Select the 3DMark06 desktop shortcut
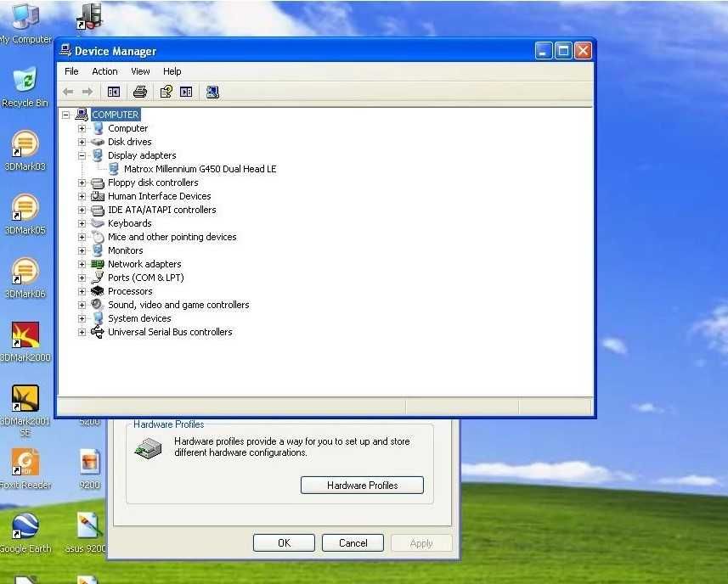This screenshot has width=728, height=584. (25, 278)
